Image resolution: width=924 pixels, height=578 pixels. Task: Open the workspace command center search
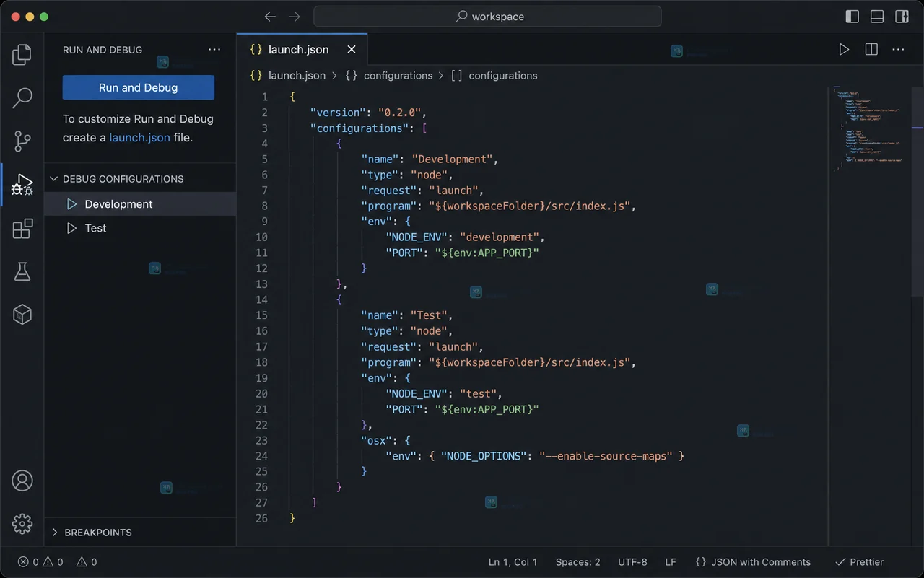pos(487,17)
